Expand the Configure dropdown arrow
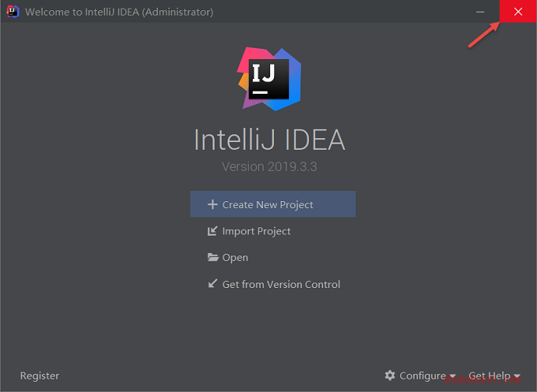 (453, 376)
